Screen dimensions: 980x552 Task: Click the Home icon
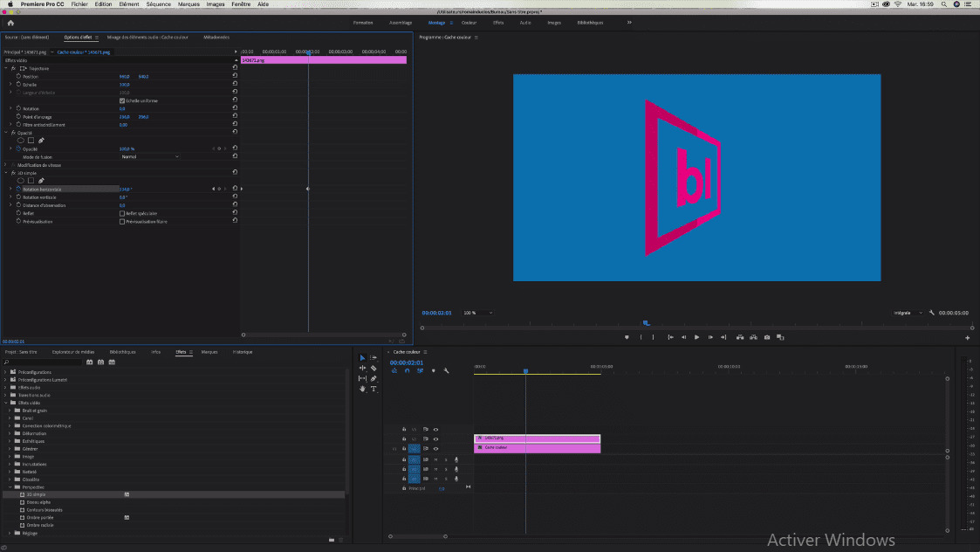10,23
